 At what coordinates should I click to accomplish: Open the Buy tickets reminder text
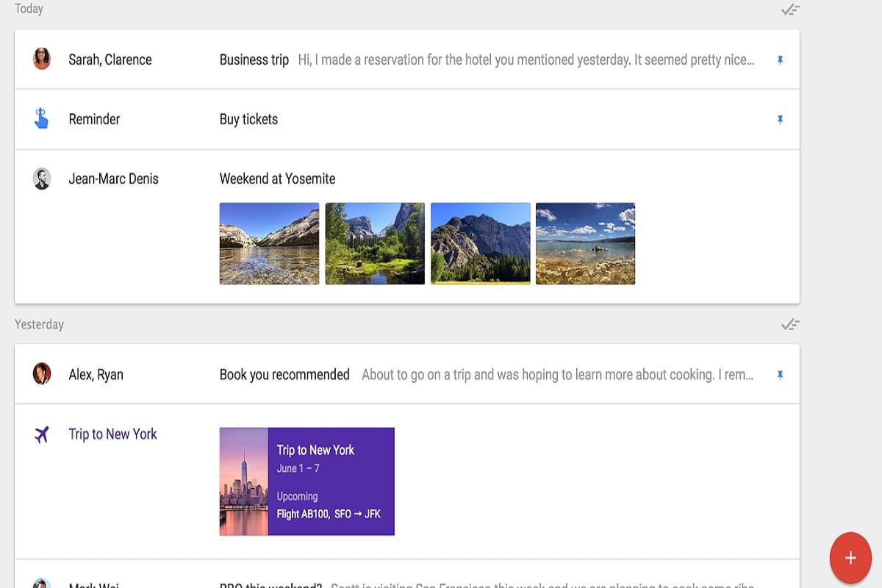tap(248, 119)
